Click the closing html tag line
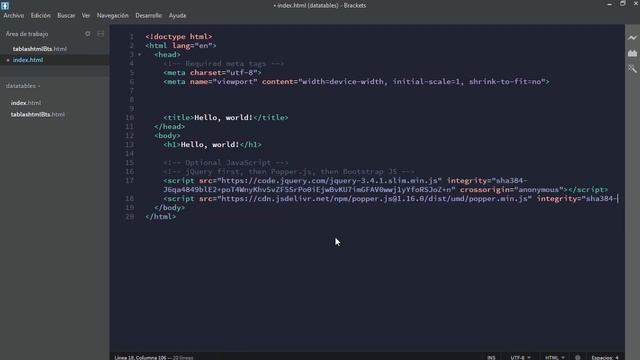This screenshot has height=360, width=640. click(161, 217)
